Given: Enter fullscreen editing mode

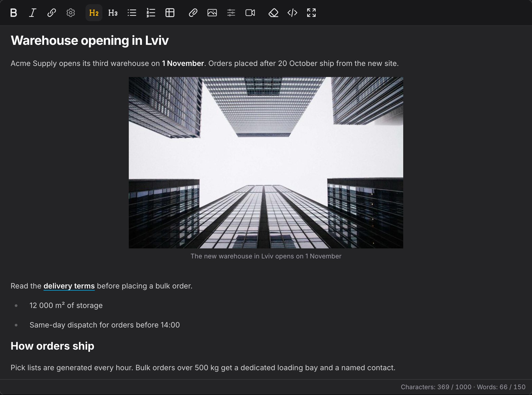Looking at the screenshot, I should tap(311, 13).
